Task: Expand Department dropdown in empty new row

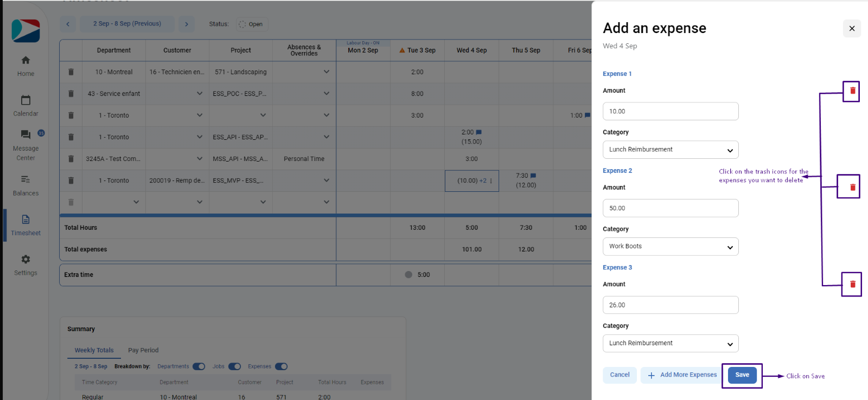Action: point(136,202)
